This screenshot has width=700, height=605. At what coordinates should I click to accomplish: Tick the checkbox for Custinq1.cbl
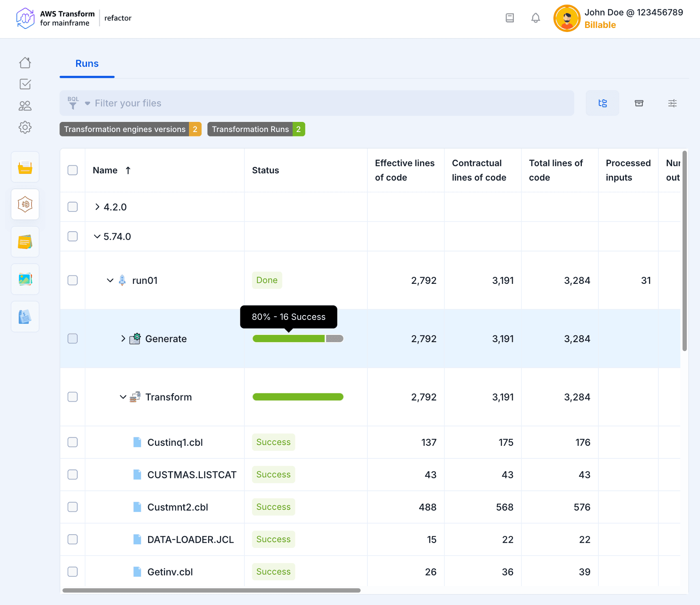click(73, 442)
